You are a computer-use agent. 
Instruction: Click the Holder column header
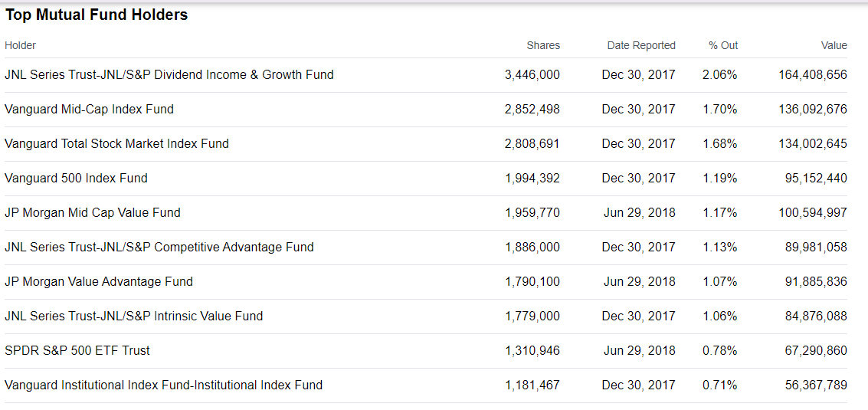20,45
